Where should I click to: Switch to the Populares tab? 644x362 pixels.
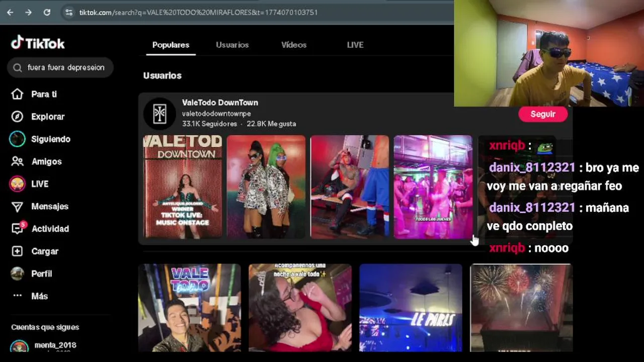[171, 45]
